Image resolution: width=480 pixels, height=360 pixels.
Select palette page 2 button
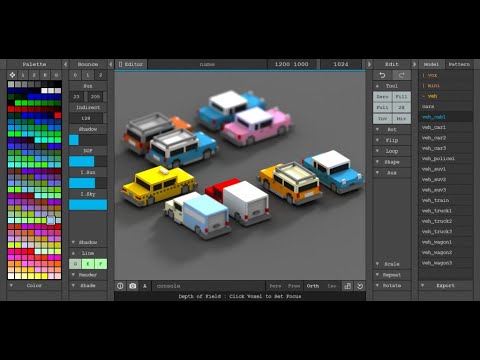34,75
